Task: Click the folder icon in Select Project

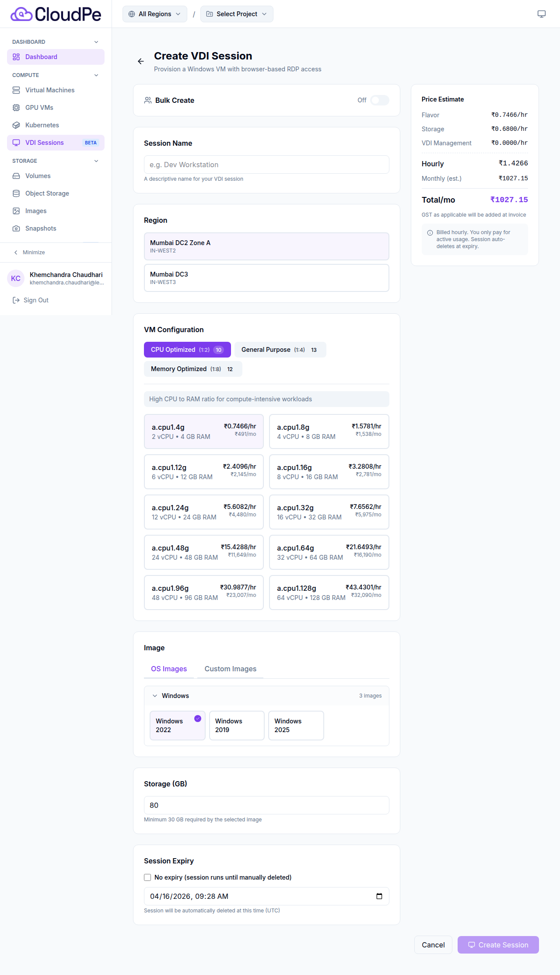Action: point(210,14)
